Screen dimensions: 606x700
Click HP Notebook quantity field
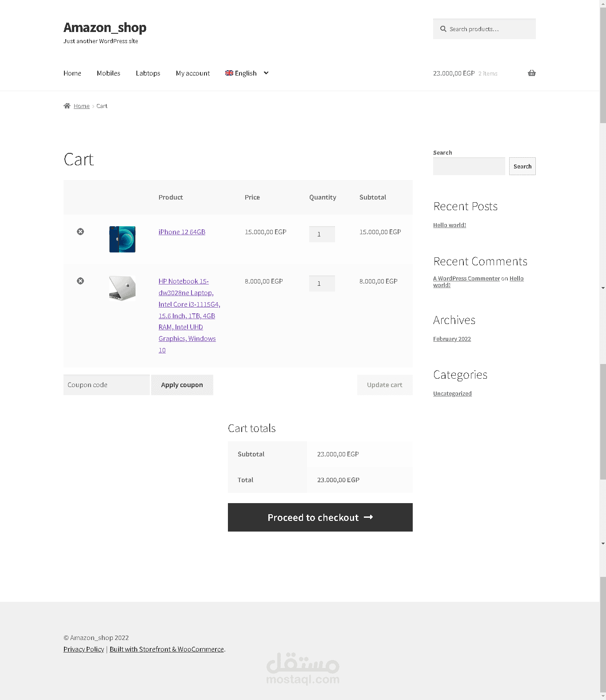click(322, 284)
